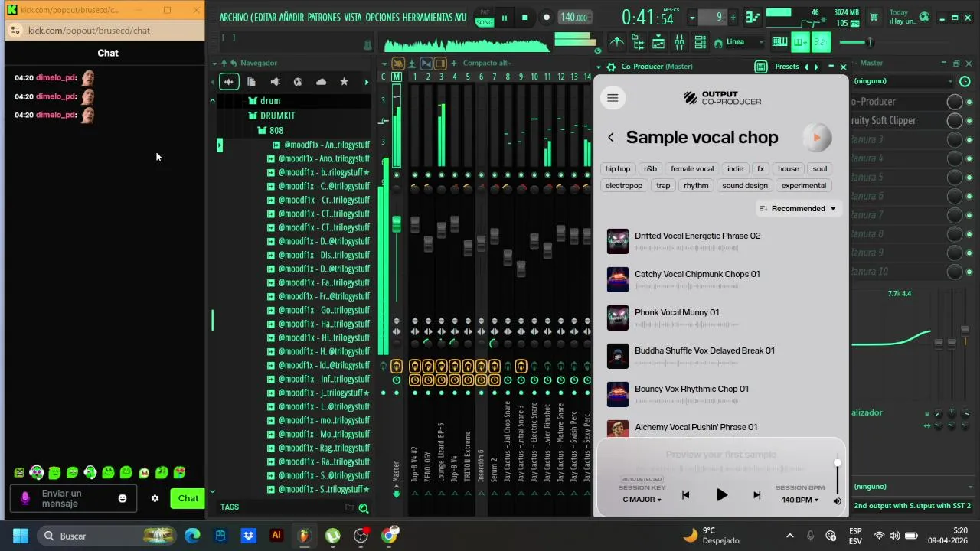Open the Compacto alt mixer layout dropdown
This screenshot has height=551, width=980.
point(487,63)
